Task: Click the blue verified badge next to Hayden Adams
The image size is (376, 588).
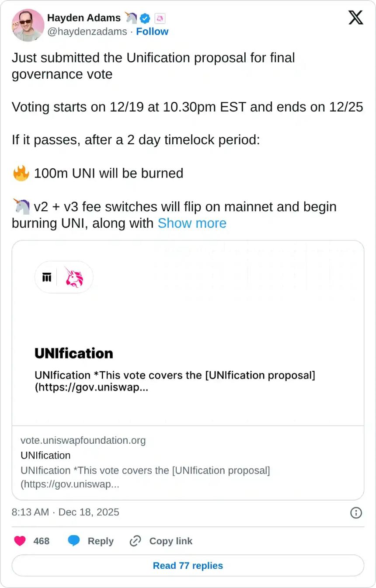Action: (x=144, y=18)
